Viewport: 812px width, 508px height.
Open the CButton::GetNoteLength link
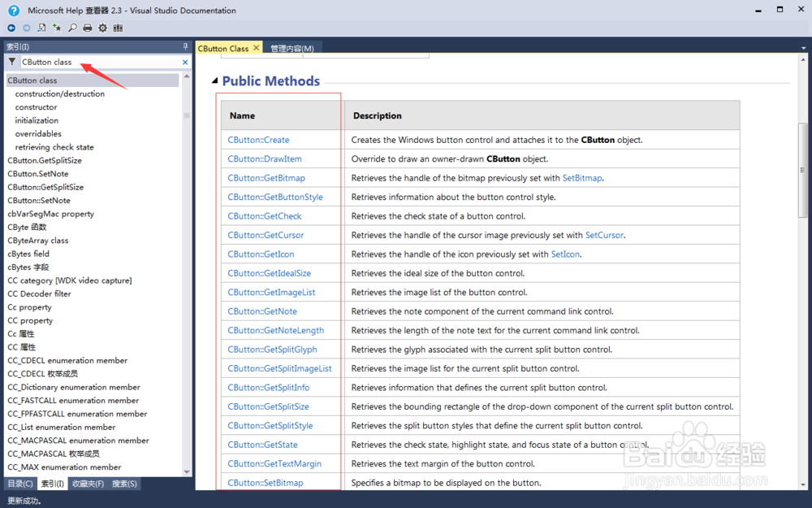click(275, 330)
